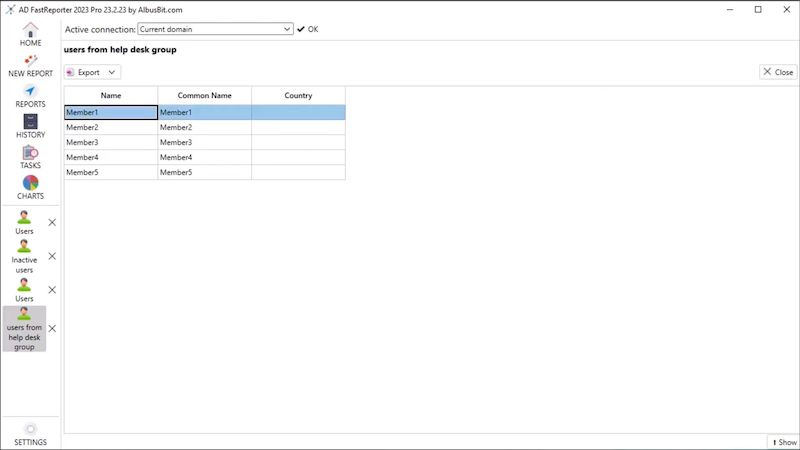Screen dimensions: 800x450
Task: Select Member4 in the Name column
Action: tap(111, 157)
